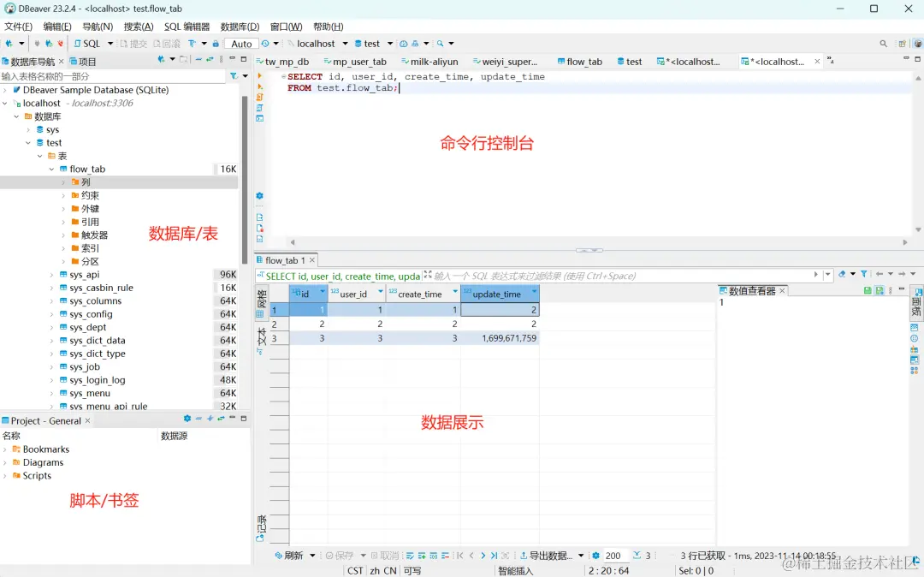The image size is (924, 577).
Task: Expand the sys database node
Action: coord(28,129)
